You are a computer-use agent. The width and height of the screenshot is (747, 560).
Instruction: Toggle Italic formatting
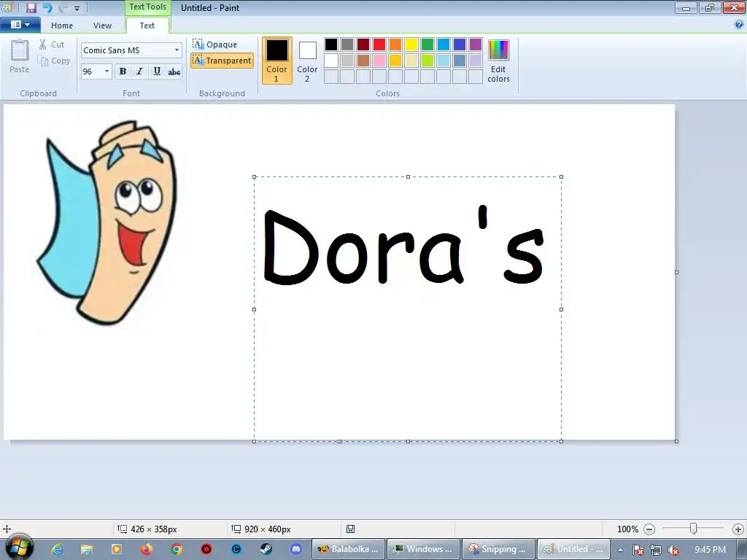point(139,71)
